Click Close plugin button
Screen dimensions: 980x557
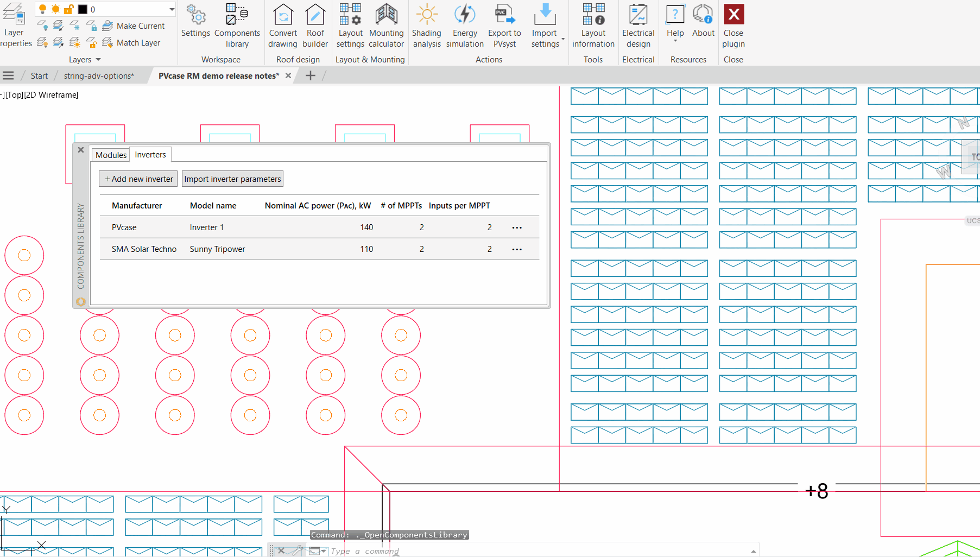(734, 26)
